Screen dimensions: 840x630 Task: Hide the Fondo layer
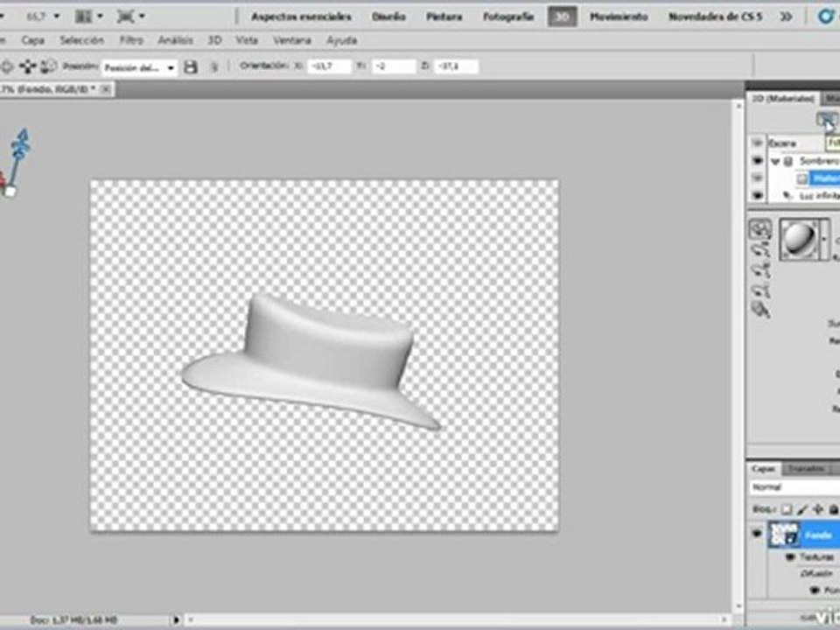pyautogui.click(x=757, y=534)
